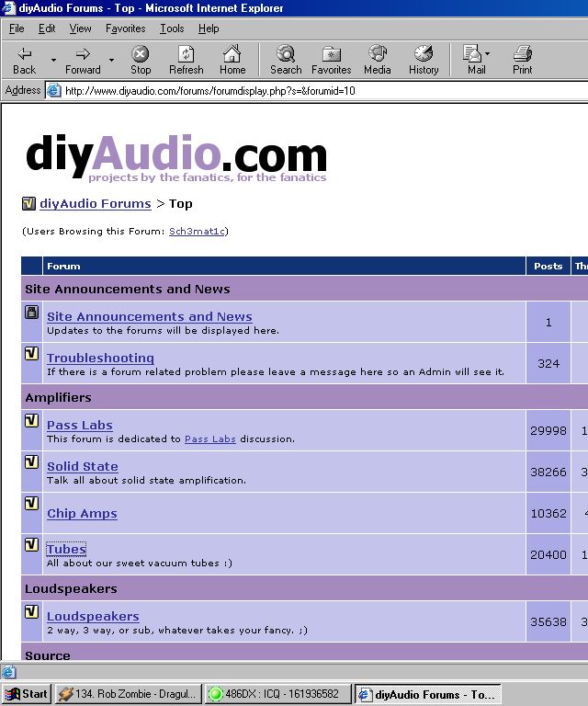The width and height of the screenshot is (588, 706).
Task: Click the Pass Labs forum status icon
Action: pyautogui.click(x=31, y=420)
